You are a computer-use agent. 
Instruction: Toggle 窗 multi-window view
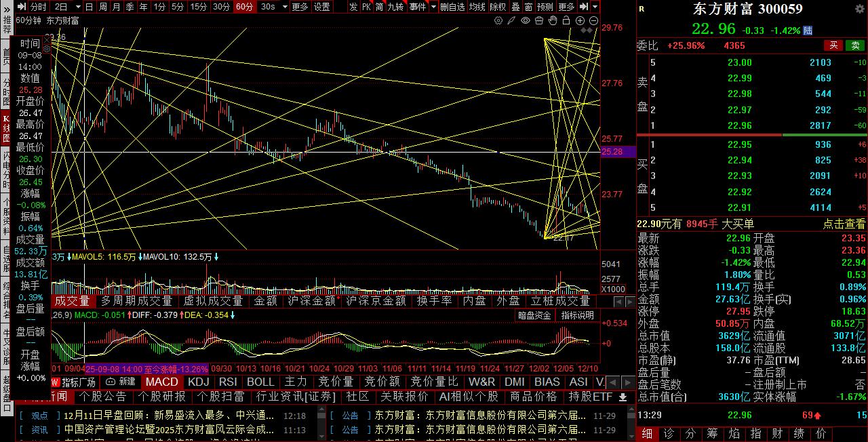(528, 7)
